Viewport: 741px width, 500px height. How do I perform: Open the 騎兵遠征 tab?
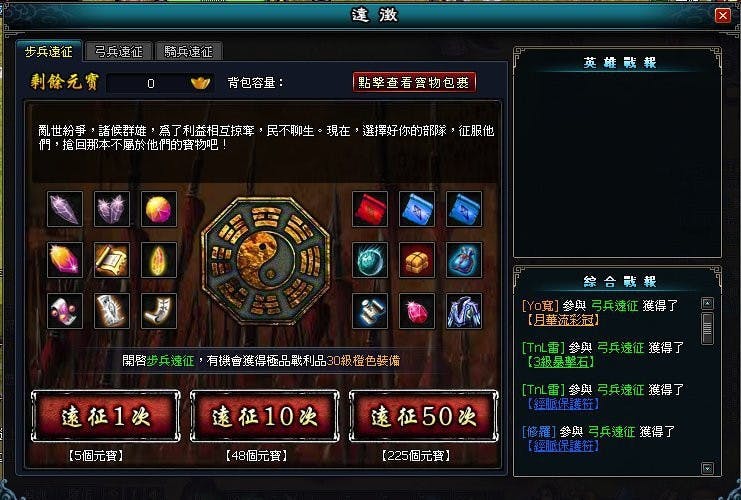click(x=189, y=52)
